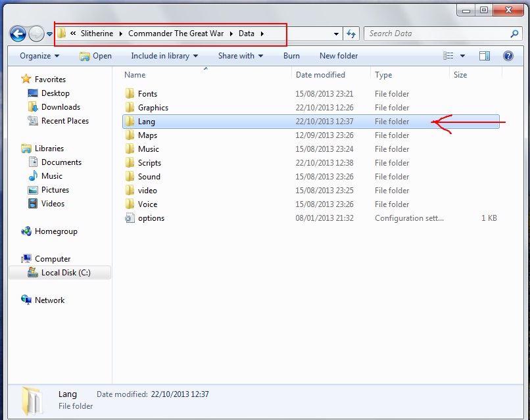The height and width of the screenshot is (420, 530).
Task: Expand hidden path chevrons before Slitherine
Action: click(x=73, y=33)
